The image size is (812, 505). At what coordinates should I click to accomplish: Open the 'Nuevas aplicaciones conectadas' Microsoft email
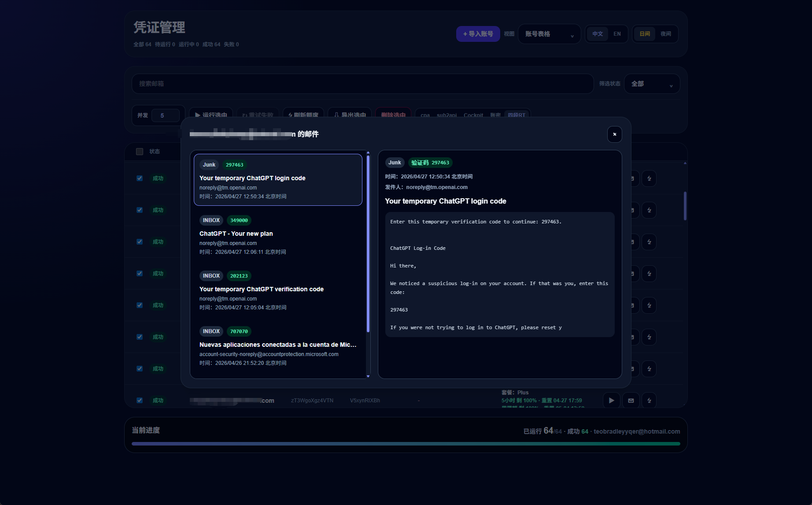[x=278, y=346]
